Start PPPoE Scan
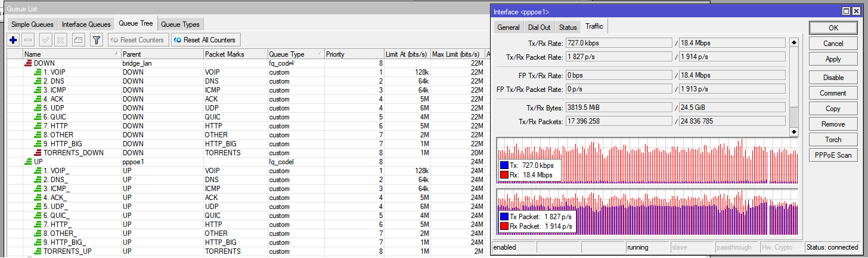 tap(833, 155)
